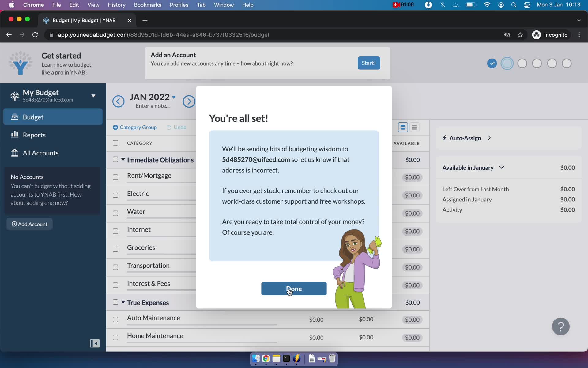Expand the True Expenses category group

(123, 302)
